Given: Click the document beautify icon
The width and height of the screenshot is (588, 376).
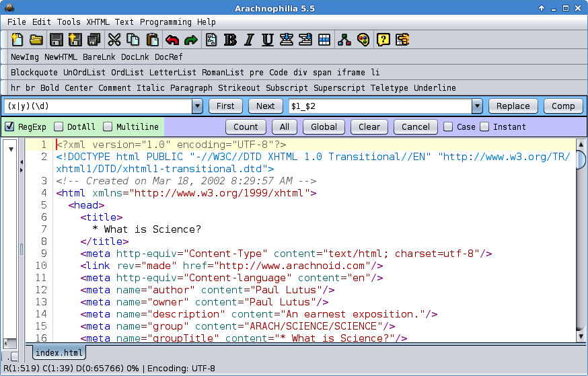Looking at the screenshot, I should tap(211, 40).
